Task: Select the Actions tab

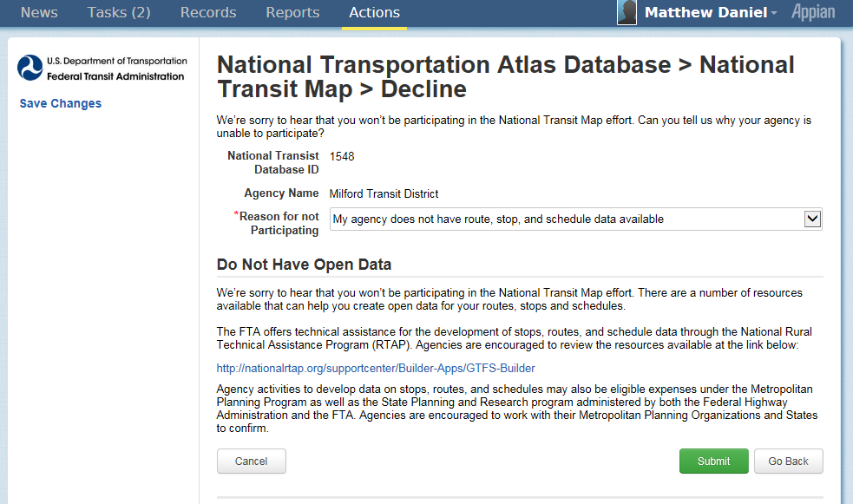Action: point(374,12)
